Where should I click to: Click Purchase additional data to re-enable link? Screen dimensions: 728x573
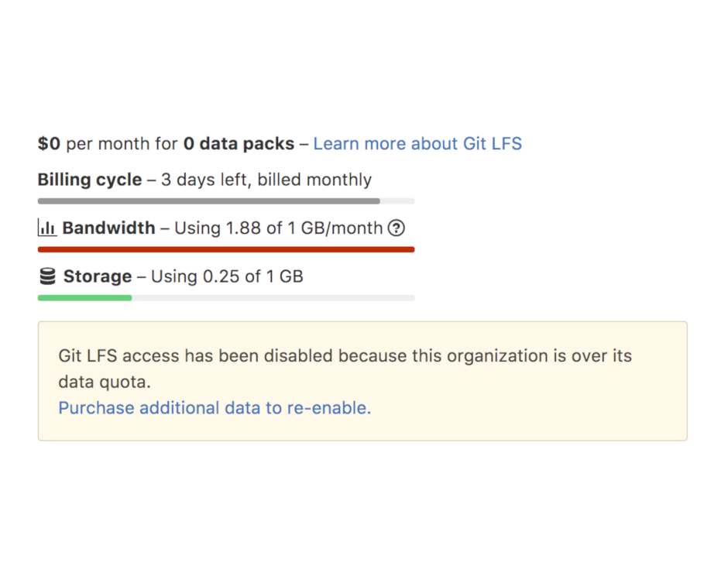pyautogui.click(x=215, y=408)
